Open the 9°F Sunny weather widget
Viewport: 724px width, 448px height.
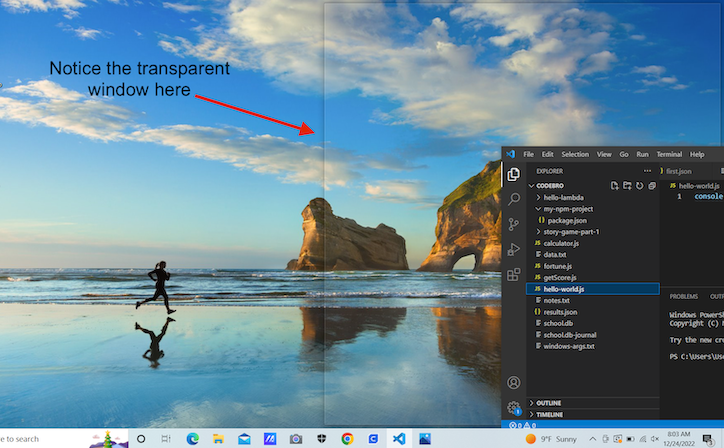click(551, 439)
